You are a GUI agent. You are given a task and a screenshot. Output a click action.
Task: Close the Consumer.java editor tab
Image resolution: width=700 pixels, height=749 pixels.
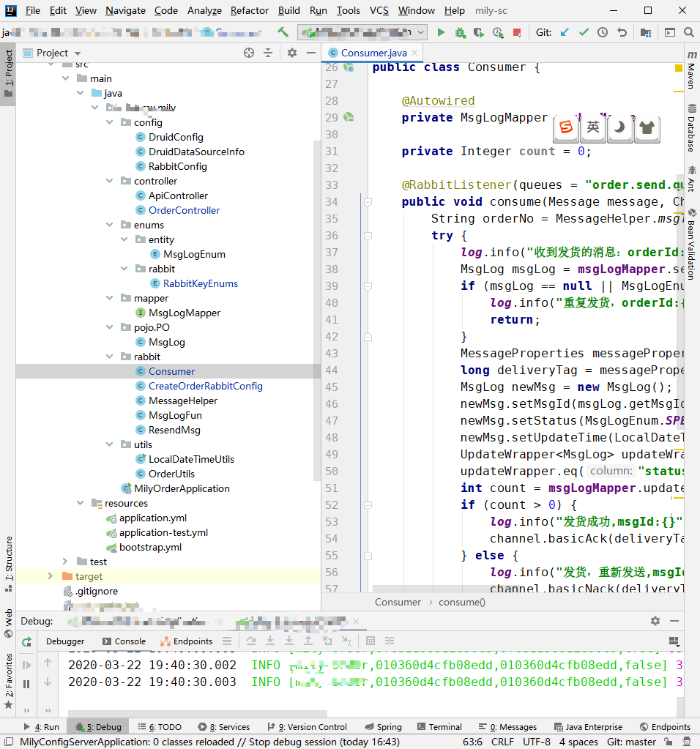coord(414,53)
